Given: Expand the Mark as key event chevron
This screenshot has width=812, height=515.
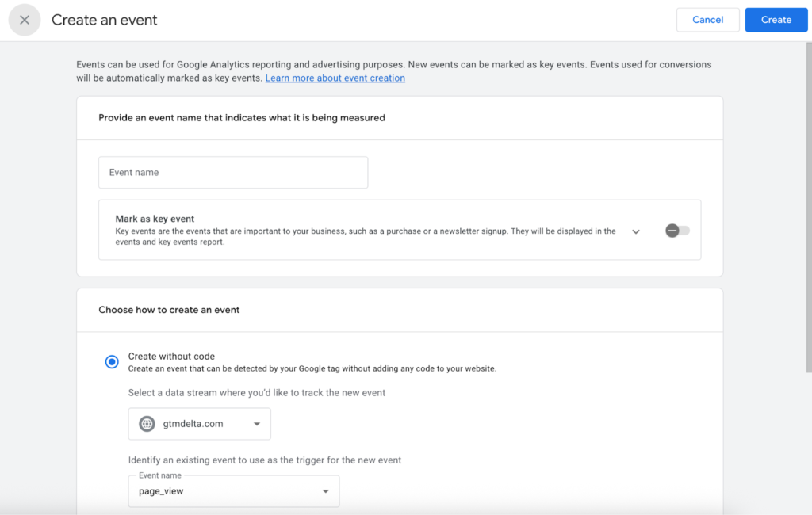Looking at the screenshot, I should click(x=636, y=231).
